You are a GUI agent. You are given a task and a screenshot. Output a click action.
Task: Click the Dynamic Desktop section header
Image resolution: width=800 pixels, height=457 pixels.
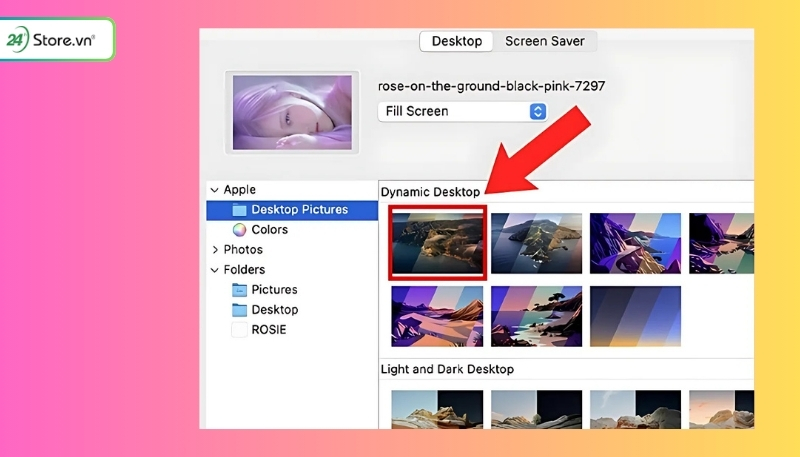430,191
